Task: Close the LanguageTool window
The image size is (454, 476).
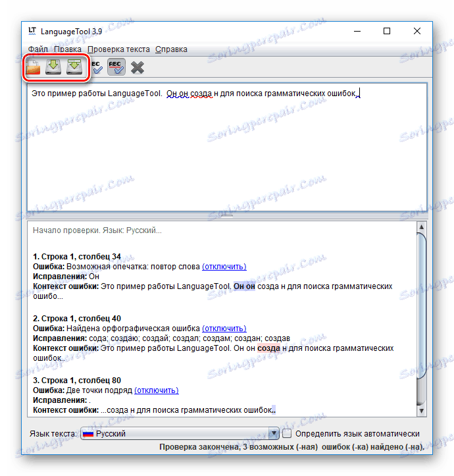Action: [417, 31]
